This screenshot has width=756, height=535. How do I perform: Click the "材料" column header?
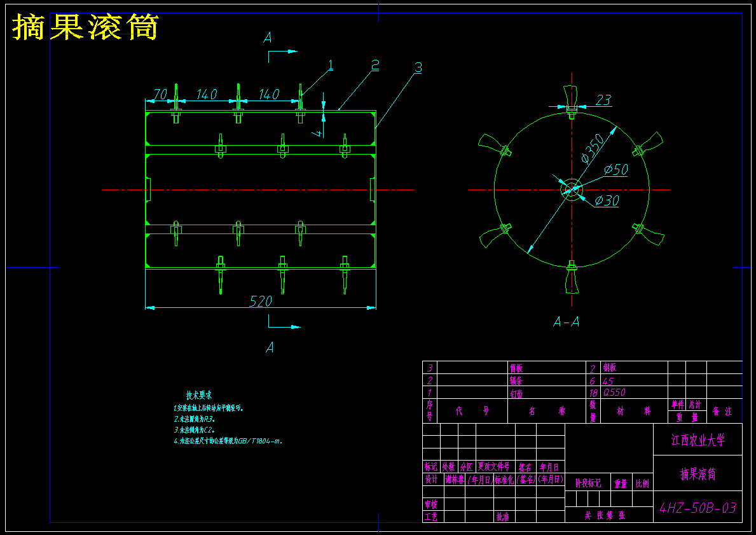click(x=633, y=412)
